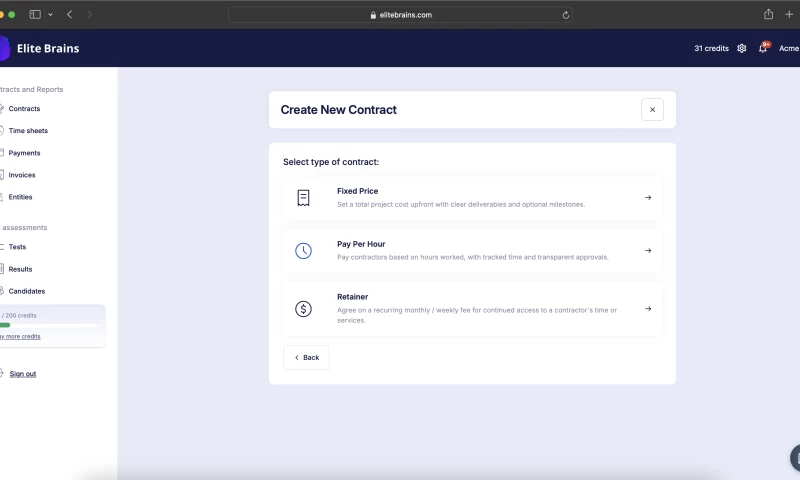Open the Fixed Price receipt icon
This screenshot has height=480, width=800.
coord(303,198)
